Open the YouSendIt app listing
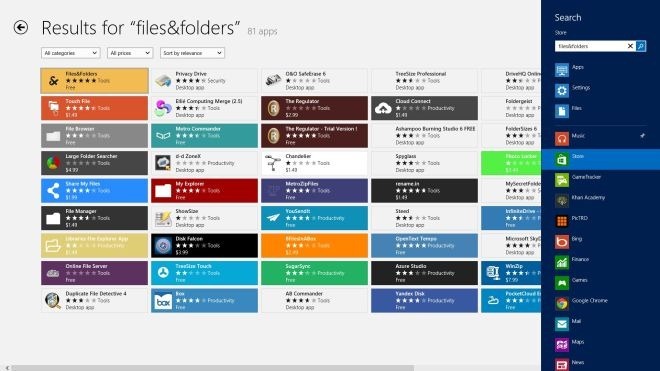Viewport: 660px width, 371px height. [314, 218]
